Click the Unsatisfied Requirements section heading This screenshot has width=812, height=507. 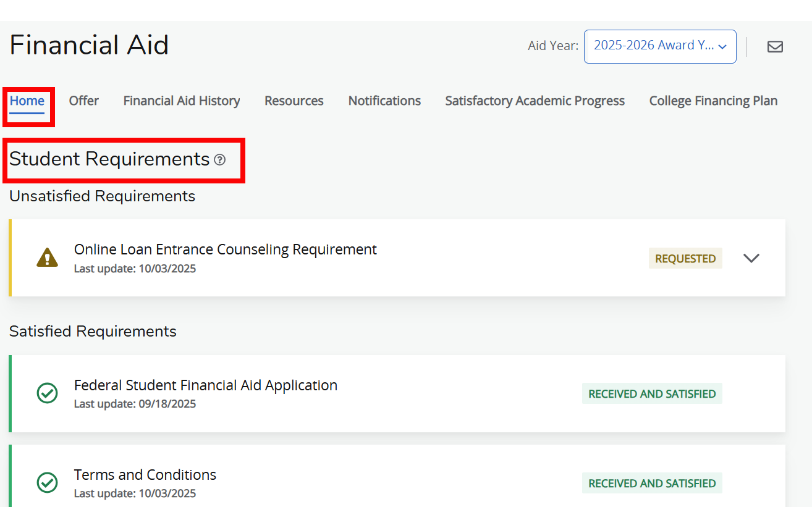[101, 196]
